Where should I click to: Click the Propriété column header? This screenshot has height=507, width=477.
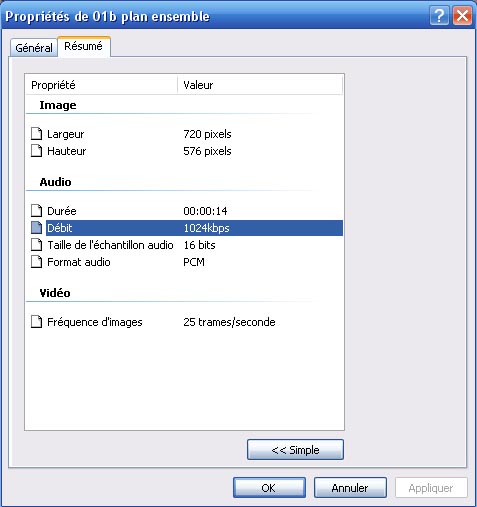(102, 85)
